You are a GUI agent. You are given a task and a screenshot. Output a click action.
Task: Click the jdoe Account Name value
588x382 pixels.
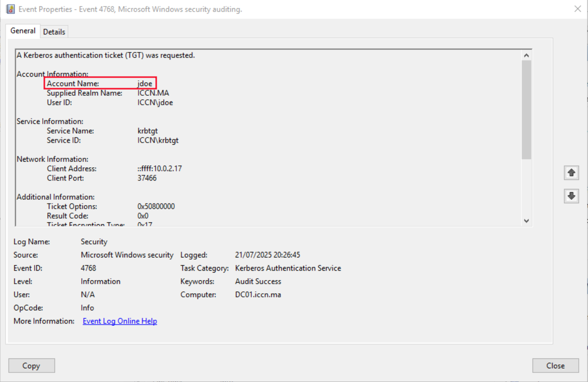[145, 84]
